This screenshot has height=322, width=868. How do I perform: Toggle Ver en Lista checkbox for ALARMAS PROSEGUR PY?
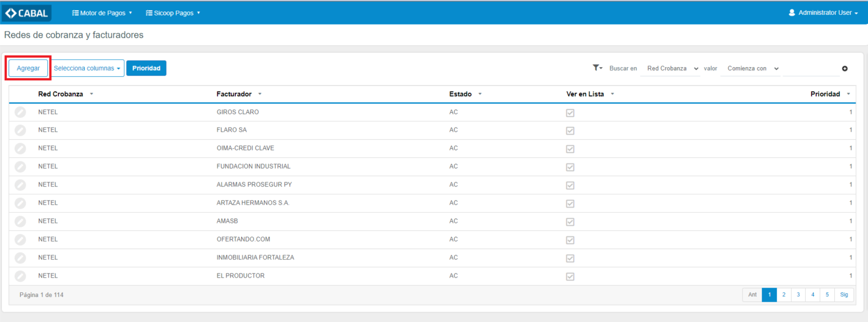pyautogui.click(x=570, y=186)
